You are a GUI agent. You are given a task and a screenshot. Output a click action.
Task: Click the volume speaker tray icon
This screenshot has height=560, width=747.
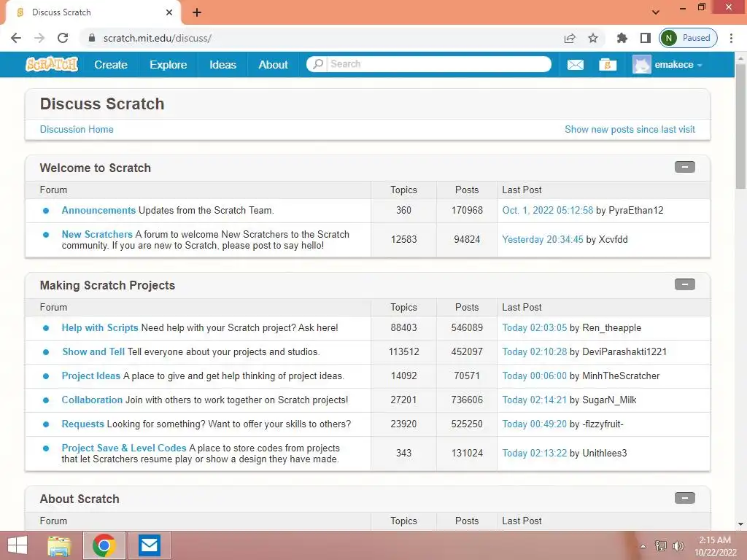click(x=678, y=546)
